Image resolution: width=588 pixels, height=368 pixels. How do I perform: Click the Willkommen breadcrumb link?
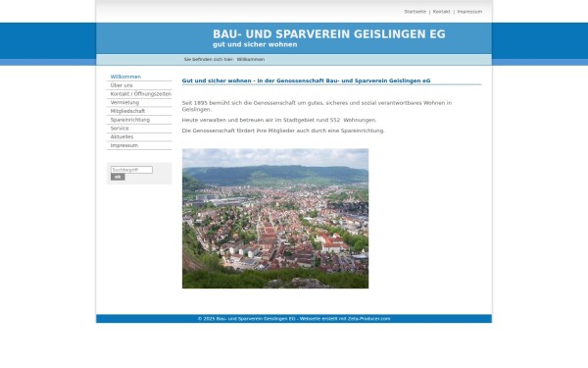click(251, 59)
